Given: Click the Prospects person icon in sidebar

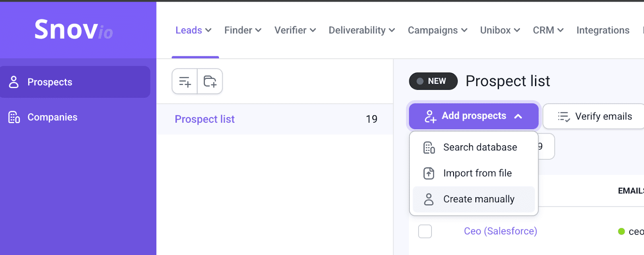Looking at the screenshot, I should pyautogui.click(x=14, y=82).
